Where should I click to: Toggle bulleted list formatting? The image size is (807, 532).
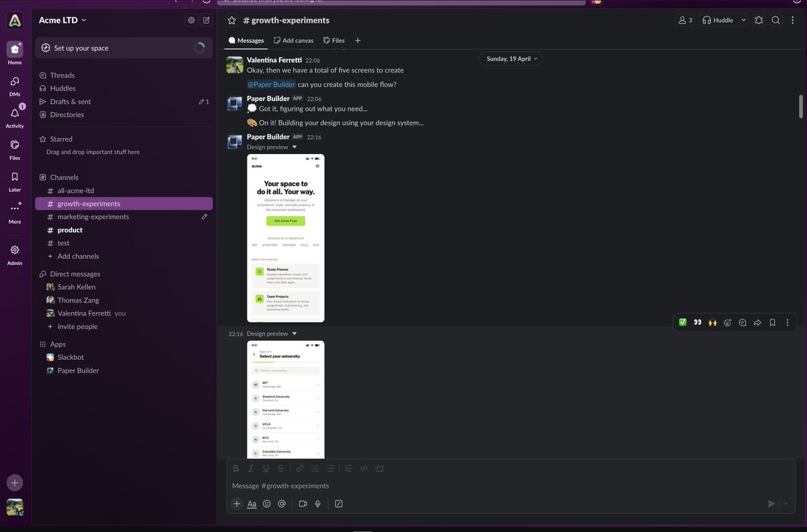pyautogui.click(x=330, y=468)
